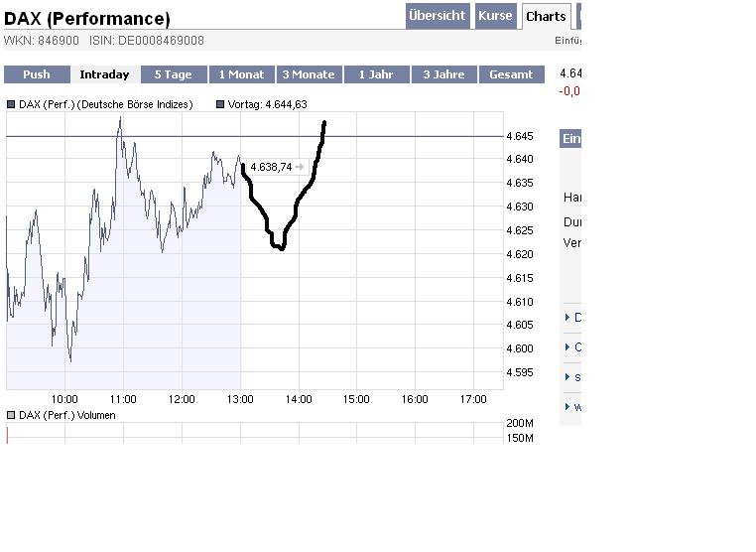Select the Charts tab
This screenshot has width=756, height=552.
pos(546,16)
